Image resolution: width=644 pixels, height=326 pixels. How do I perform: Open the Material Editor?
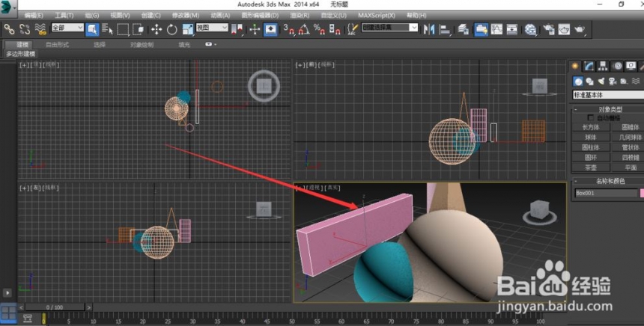(x=530, y=29)
